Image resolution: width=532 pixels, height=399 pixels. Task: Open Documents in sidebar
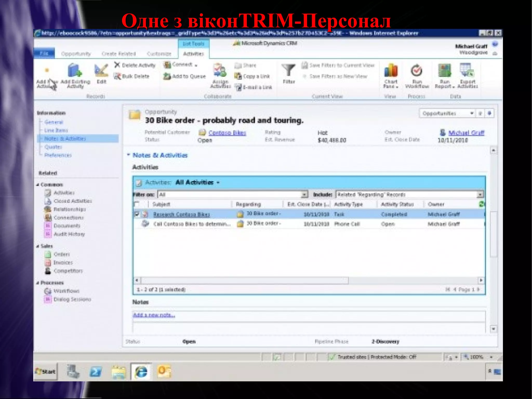pyautogui.click(x=63, y=226)
